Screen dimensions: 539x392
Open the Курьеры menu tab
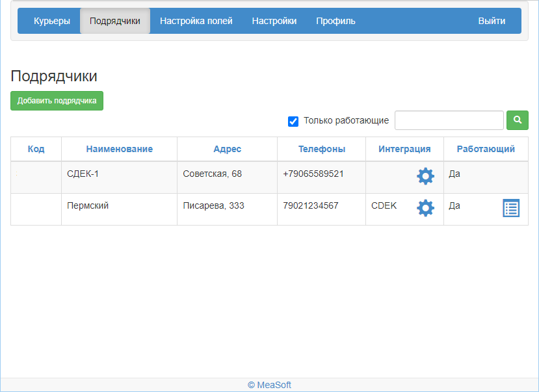tap(52, 21)
